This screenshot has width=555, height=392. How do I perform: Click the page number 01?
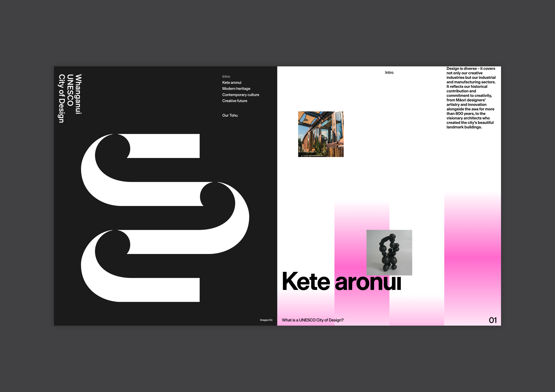click(493, 320)
